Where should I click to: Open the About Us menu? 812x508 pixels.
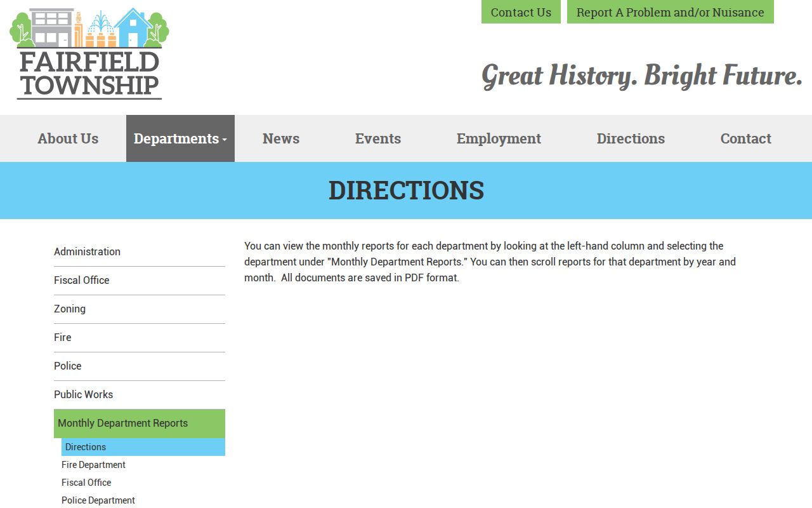point(68,138)
